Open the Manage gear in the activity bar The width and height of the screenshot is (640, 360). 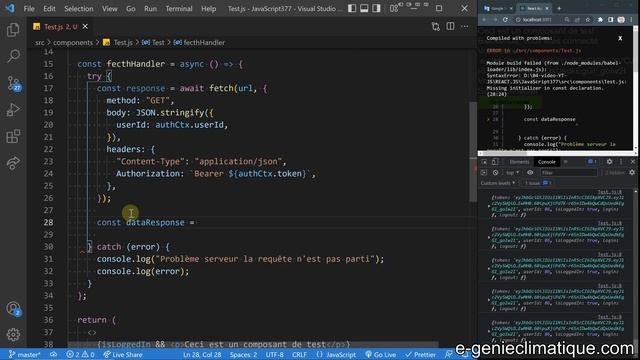pos(13,335)
